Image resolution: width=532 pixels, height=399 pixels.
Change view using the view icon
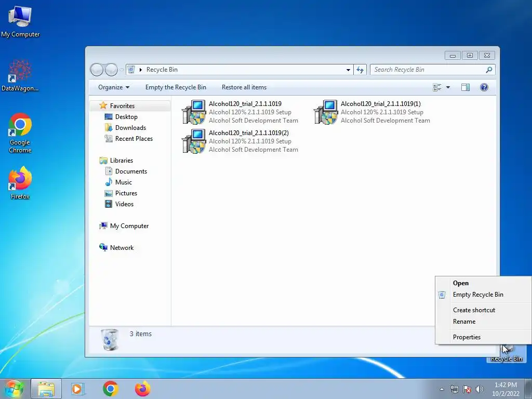[x=437, y=87]
